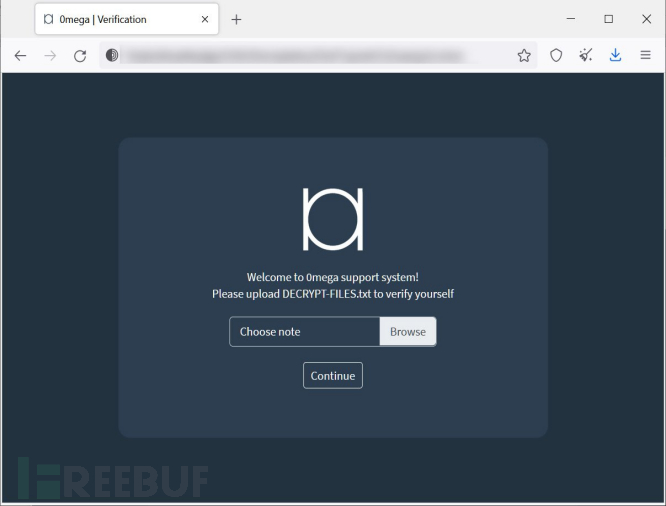Open the shield protection panel

[556, 55]
